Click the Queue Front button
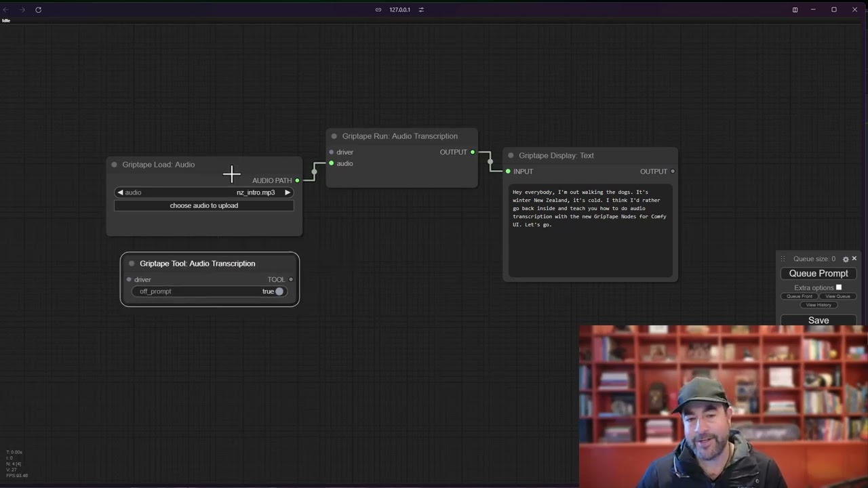The height and width of the screenshot is (488, 868). (x=800, y=296)
